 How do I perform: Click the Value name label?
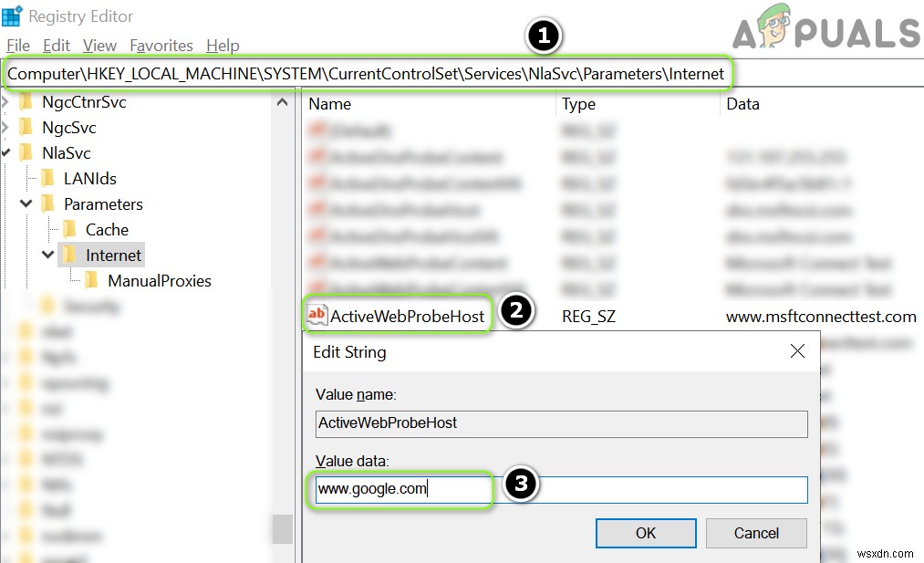(356, 394)
